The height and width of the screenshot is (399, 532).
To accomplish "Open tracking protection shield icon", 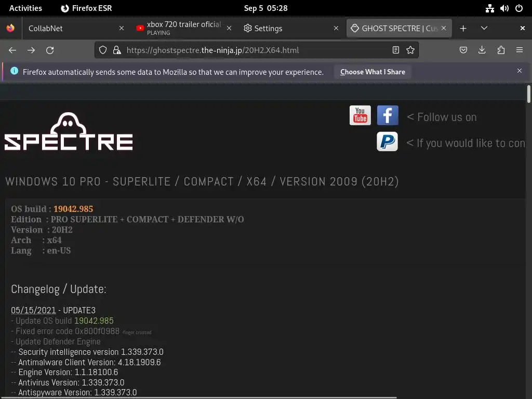I will click(103, 50).
